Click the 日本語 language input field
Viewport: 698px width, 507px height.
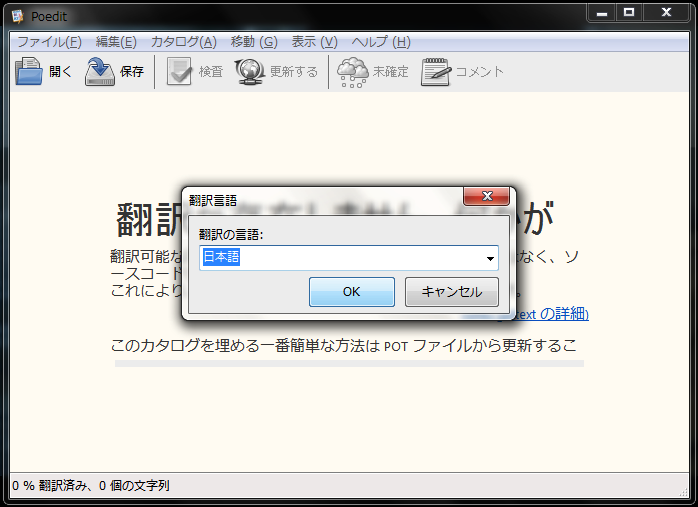(x=340, y=258)
